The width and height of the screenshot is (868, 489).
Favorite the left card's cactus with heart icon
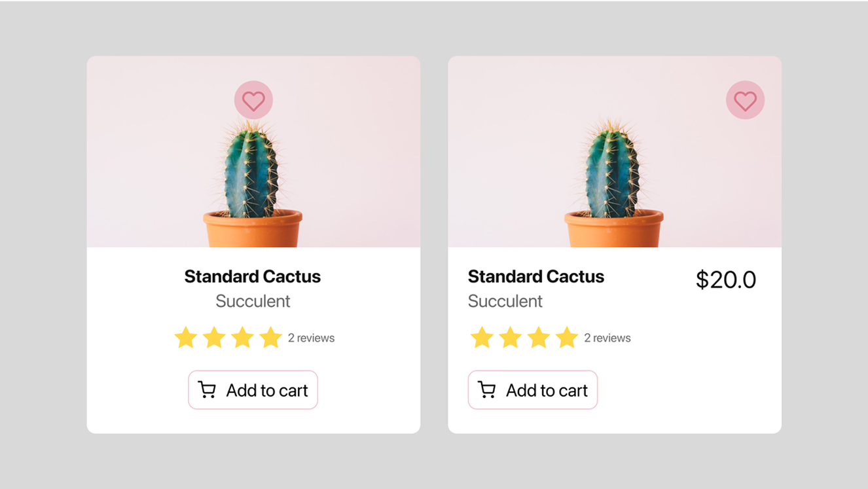253,100
